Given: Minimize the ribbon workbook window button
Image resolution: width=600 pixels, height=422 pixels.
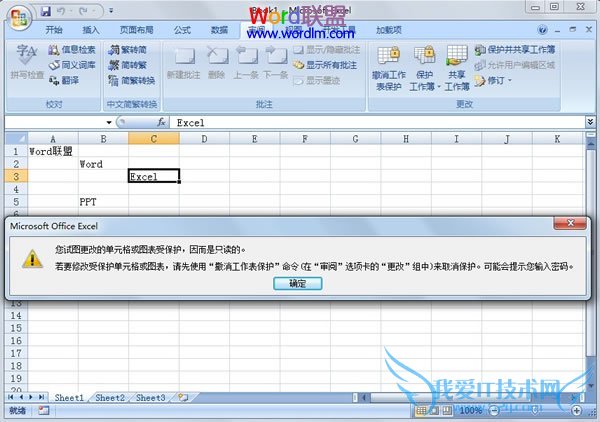Looking at the screenshot, I should 558,30.
